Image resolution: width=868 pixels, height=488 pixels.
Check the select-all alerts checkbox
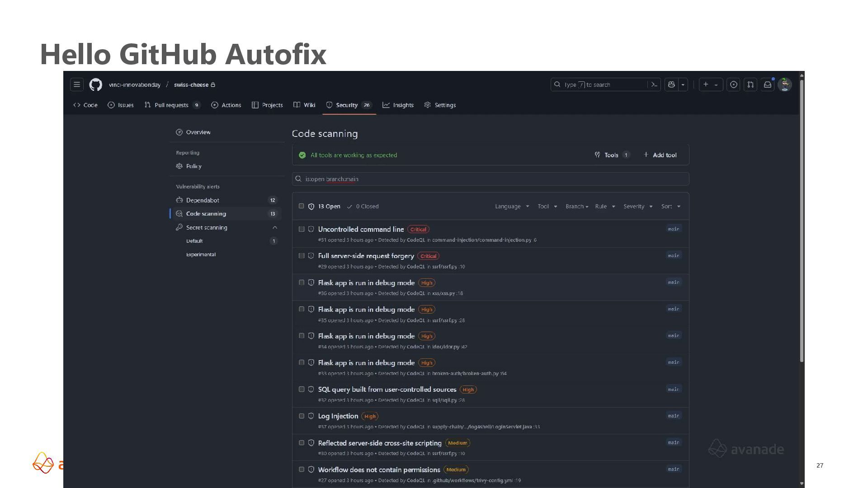(x=302, y=206)
